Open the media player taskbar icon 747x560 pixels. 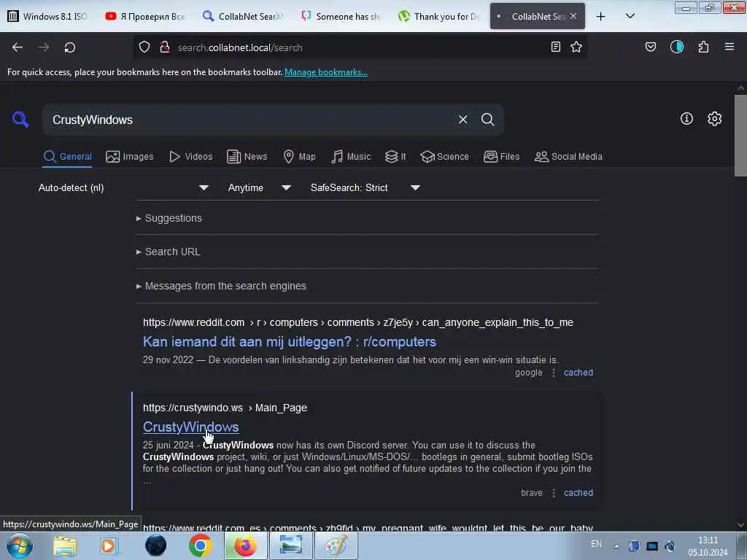click(x=109, y=545)
